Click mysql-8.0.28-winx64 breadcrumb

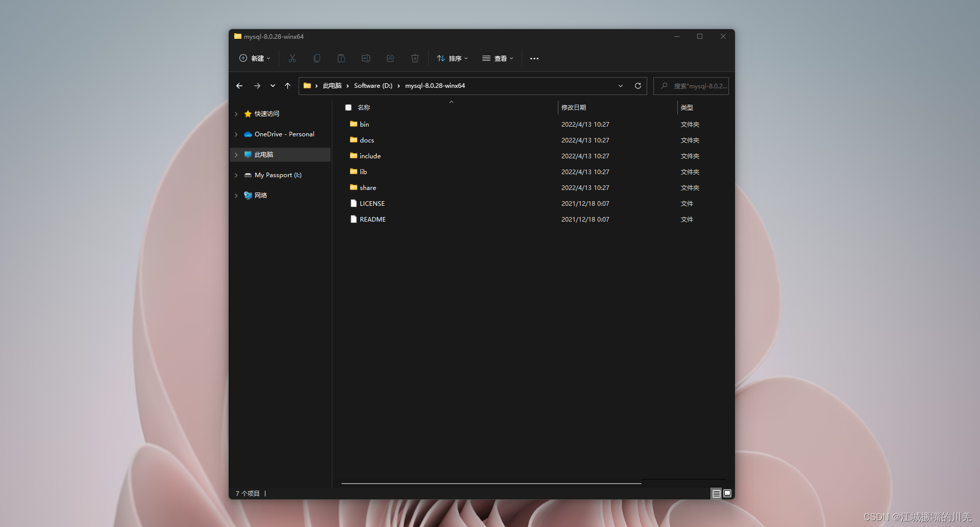tap(435, 86)
